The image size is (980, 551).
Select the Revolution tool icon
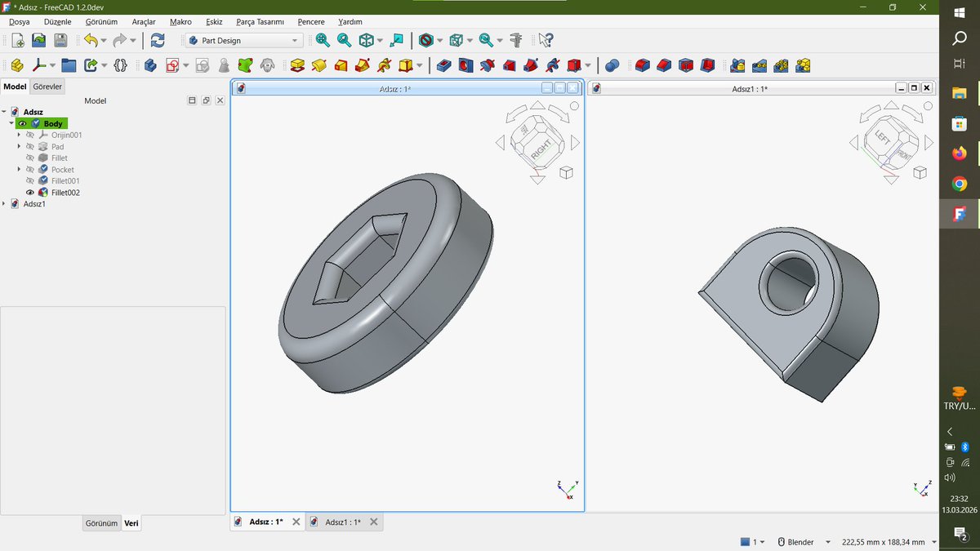pyautogui.click(x=319, y=65)
